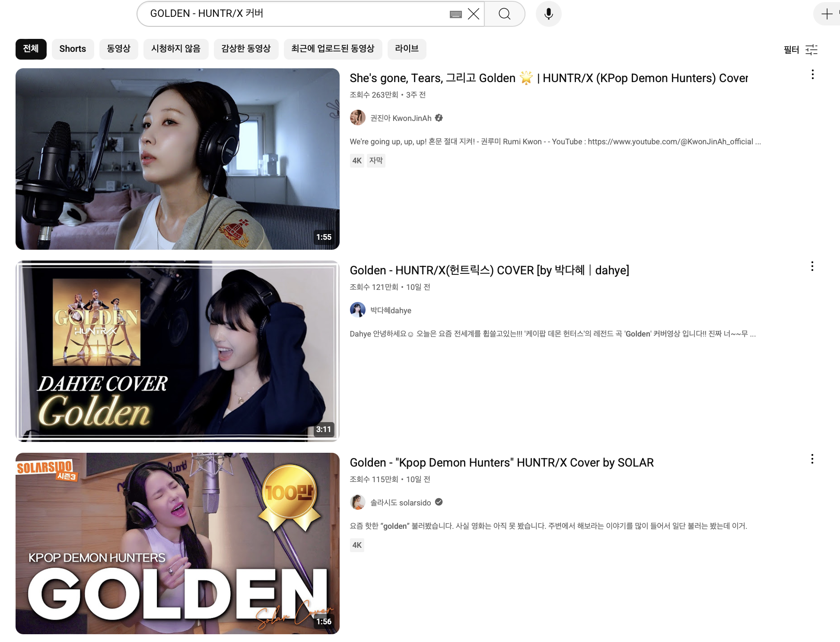Click description starting Dahye 안녕하세요
The image size is (840, 642).
point(553,334)
